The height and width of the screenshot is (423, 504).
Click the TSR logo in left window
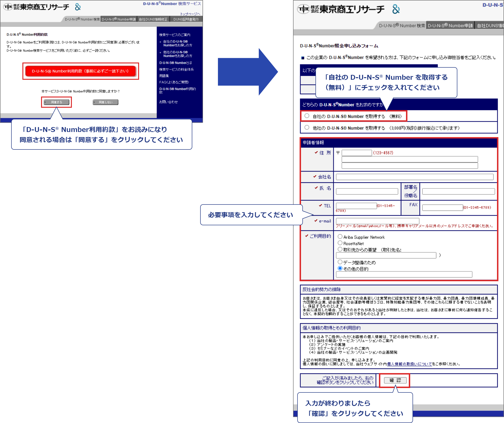[36, 7]
